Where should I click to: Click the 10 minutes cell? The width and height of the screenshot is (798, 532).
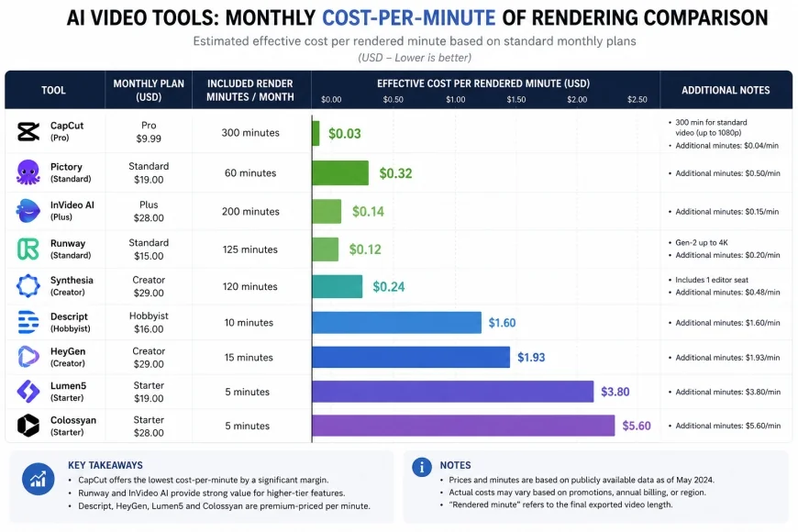pyautogui.click(x=249, y=323)
